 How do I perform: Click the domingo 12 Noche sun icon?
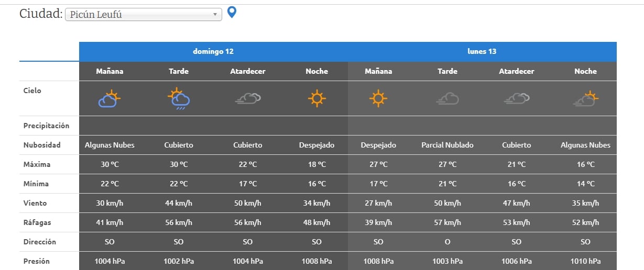[x=316, y=98]
